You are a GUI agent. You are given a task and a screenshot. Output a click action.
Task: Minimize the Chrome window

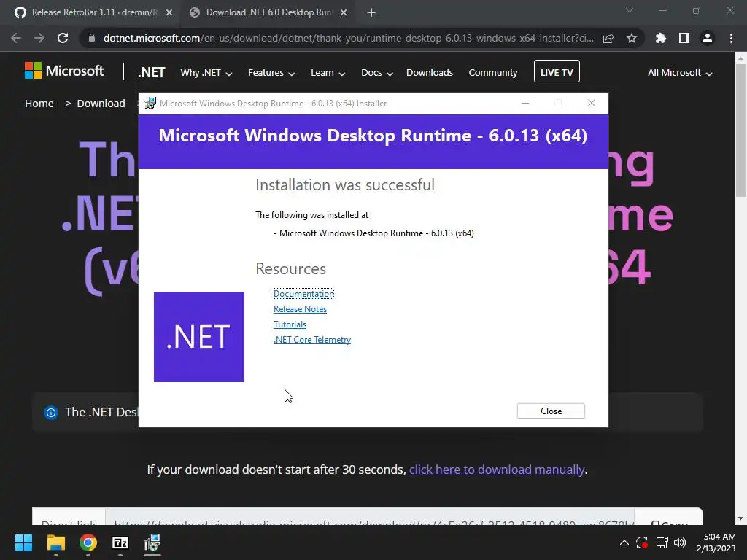[662, 10]
